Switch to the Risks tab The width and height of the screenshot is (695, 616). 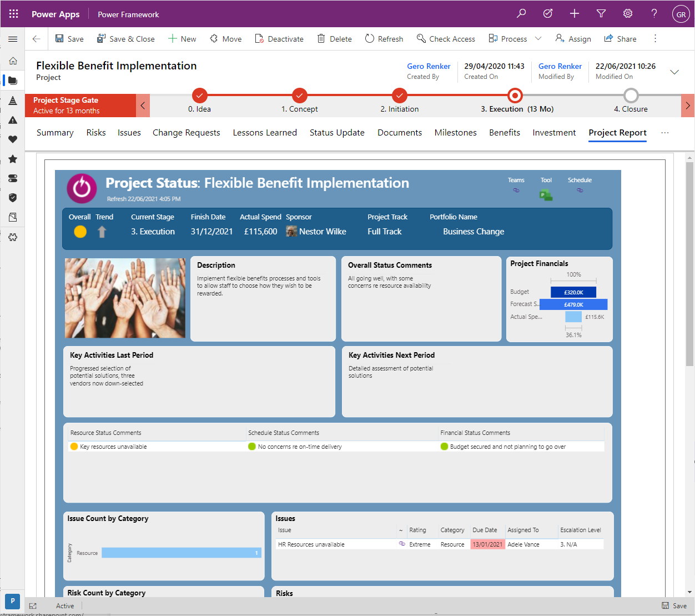[96, 133]
